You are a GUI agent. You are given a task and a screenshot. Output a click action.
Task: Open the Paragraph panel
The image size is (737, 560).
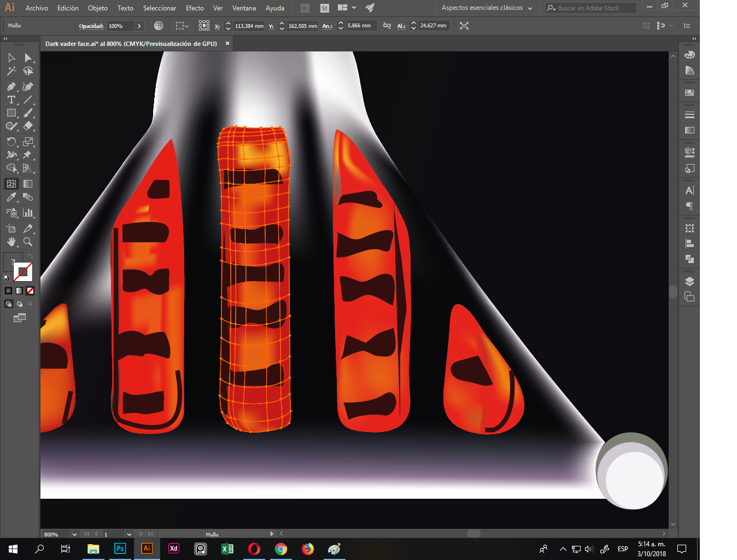click(x=689, y=206)
